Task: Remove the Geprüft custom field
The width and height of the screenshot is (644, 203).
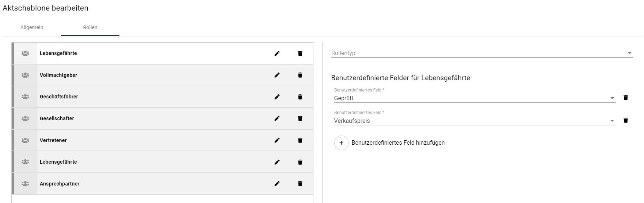Action: [626, 98]
